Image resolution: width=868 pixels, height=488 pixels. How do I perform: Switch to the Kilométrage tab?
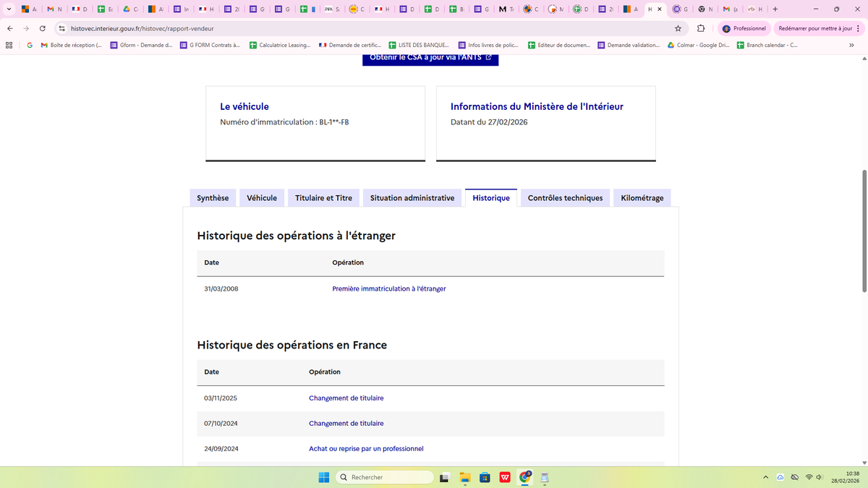[x=642, y=198]
